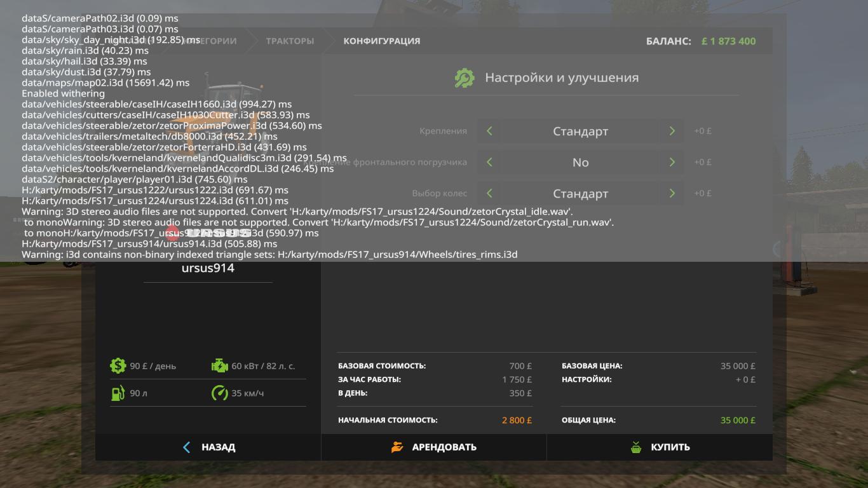Choose previous Выбор колес wheel option
This screenshot has width=868, height=488.
point(489,193)
